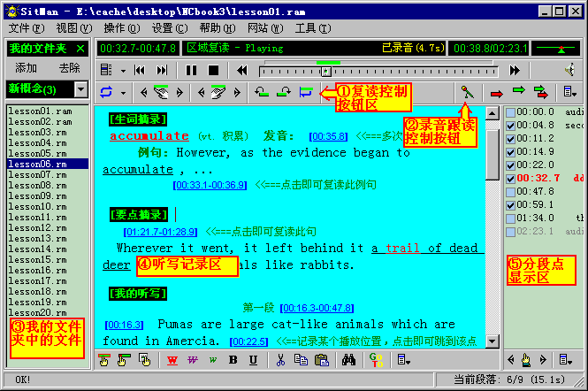
Task: Click the playback position slider thumb
Action: pos(326,72)
